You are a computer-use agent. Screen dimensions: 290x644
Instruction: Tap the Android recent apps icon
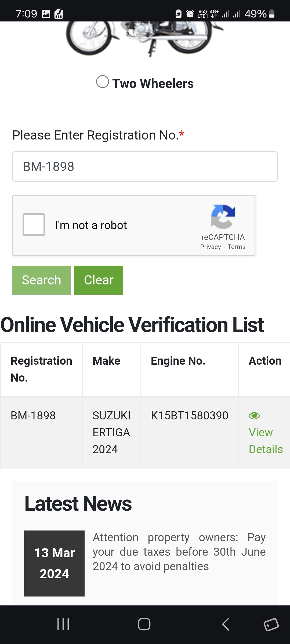pos(63,624)
